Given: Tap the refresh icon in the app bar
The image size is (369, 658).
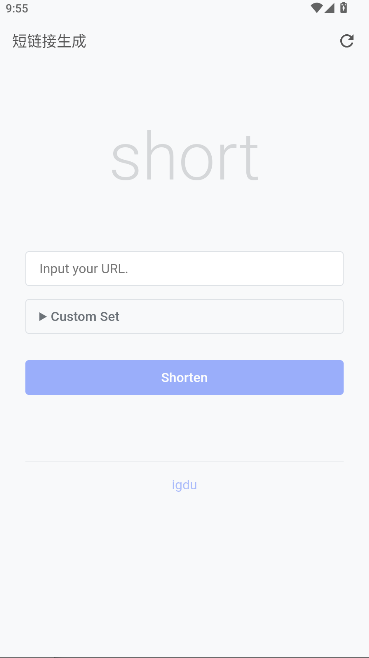Looking at the screenshot, I should pyautogui.click(x=347, y=41).
